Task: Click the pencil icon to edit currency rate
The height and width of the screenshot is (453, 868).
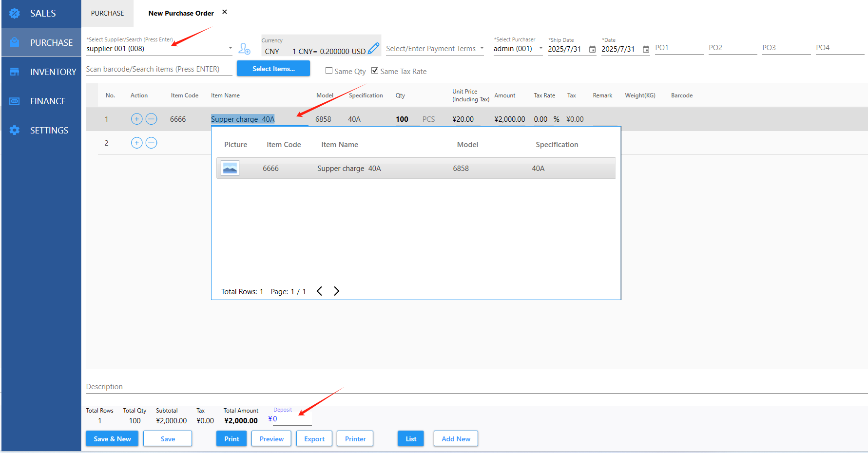Action: (373, 49)
